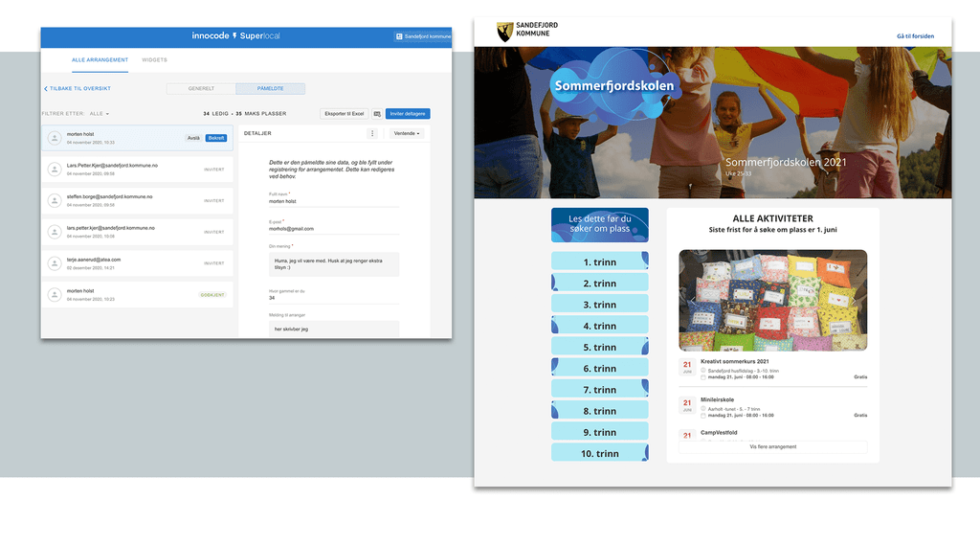The image size is (980, 545).
Task: Open the Sandefjord kommune account icon in the blue header
Action: click(x=399, y=36)
